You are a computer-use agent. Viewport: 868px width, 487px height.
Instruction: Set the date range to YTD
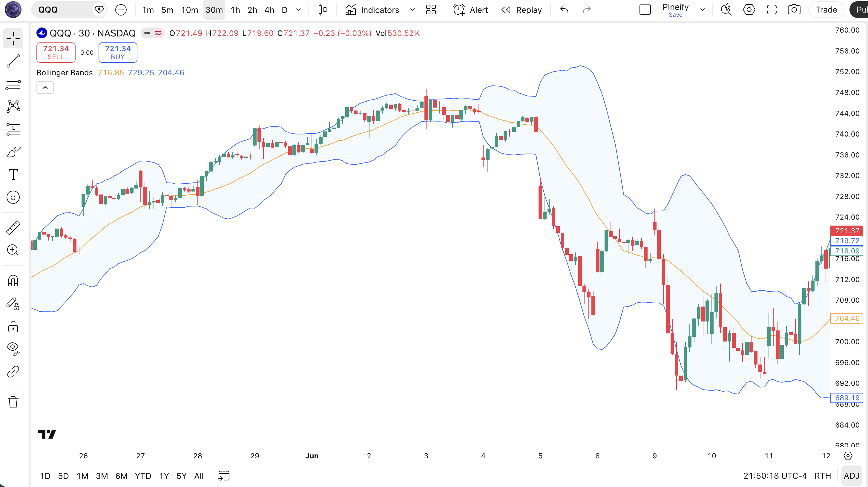click(143, 476)
